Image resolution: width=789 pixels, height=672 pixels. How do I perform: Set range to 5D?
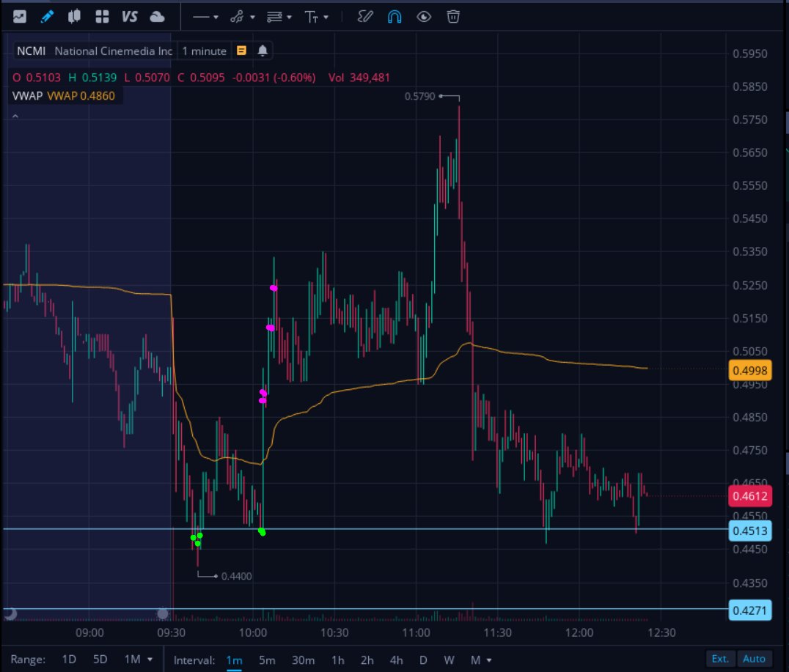[100, 659]
